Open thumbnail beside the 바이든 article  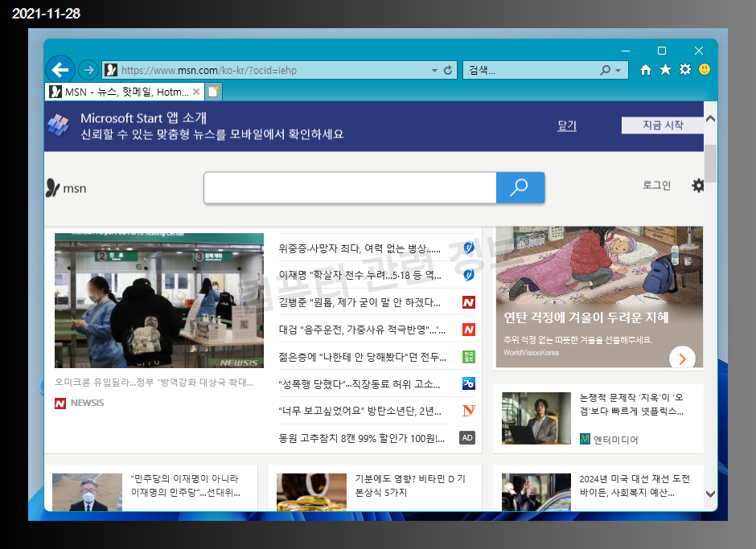click(x=536, y=492)
